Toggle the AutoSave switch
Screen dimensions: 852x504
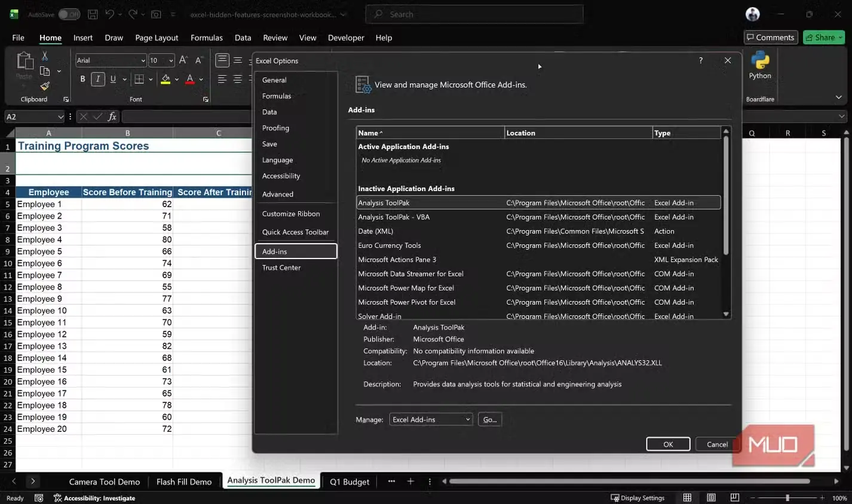[69, 14]
